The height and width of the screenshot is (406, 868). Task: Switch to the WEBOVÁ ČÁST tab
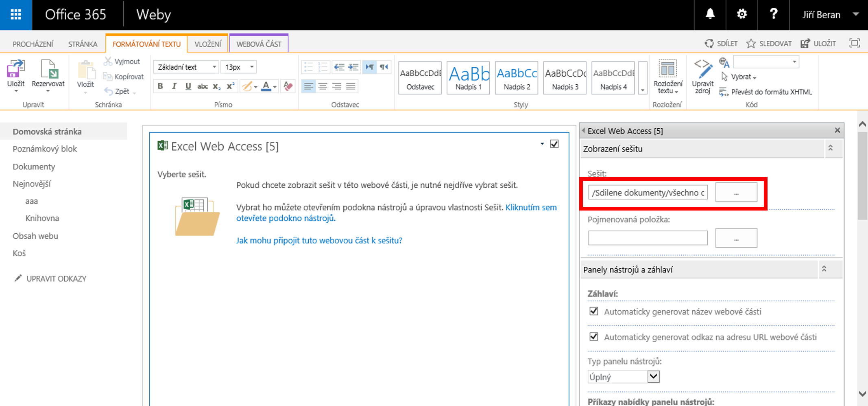[x=259, y=44]
